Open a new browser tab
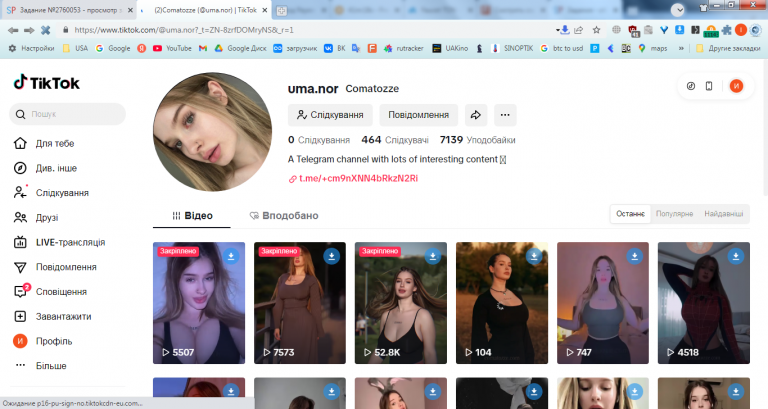The image size is (768, 409). [x=282, y=10]
